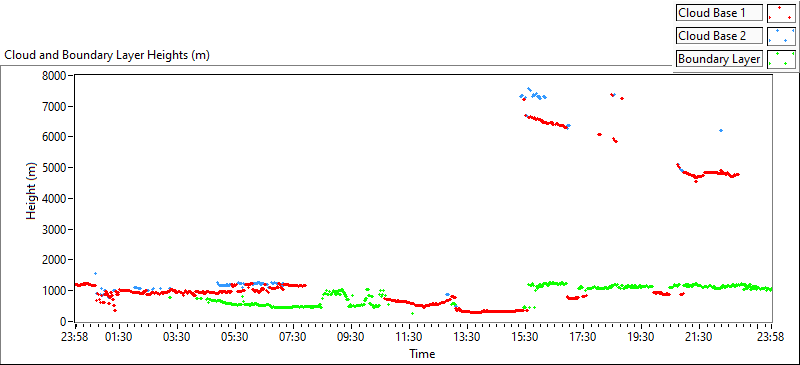Click the Time axis title
Viewport: 800px width, 365px height.
coord(422,353)
